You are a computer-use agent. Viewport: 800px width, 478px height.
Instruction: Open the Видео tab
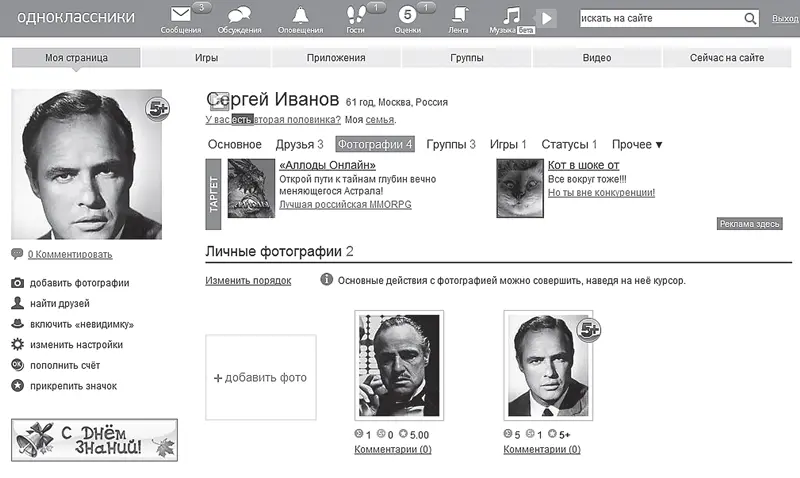point(597,58)
